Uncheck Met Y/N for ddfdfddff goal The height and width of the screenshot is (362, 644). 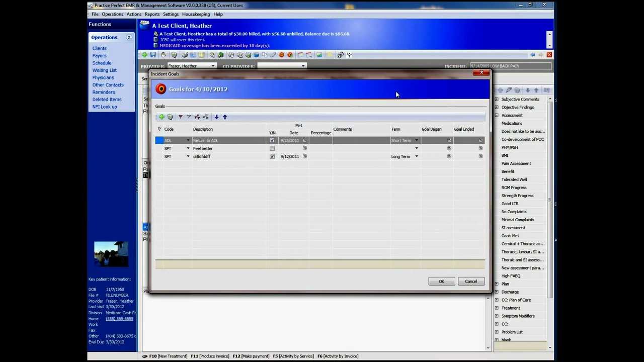272,156
